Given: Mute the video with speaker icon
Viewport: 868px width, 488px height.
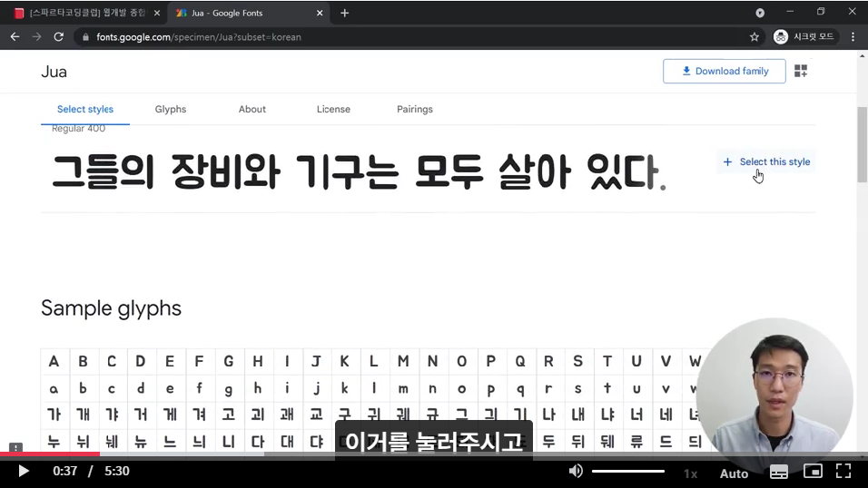Looking at the screenshot, I should coord(576,471).
